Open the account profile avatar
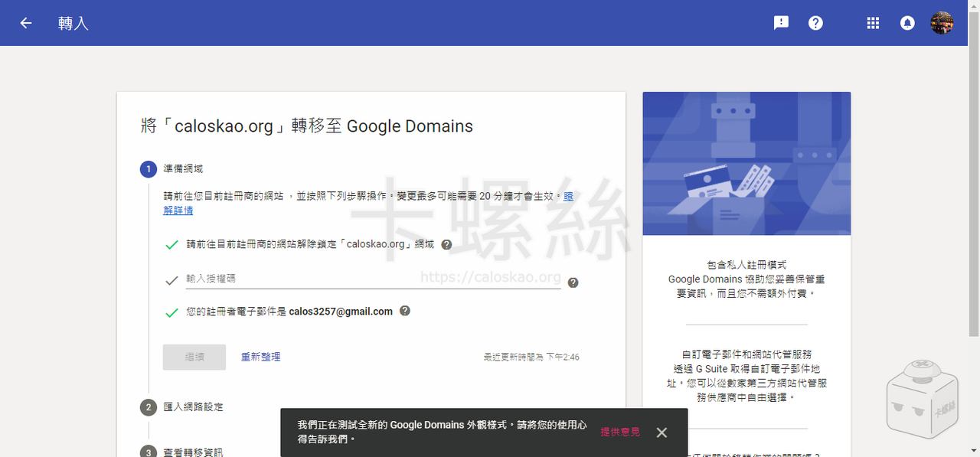The image size is (980, 457). (942, 23)
